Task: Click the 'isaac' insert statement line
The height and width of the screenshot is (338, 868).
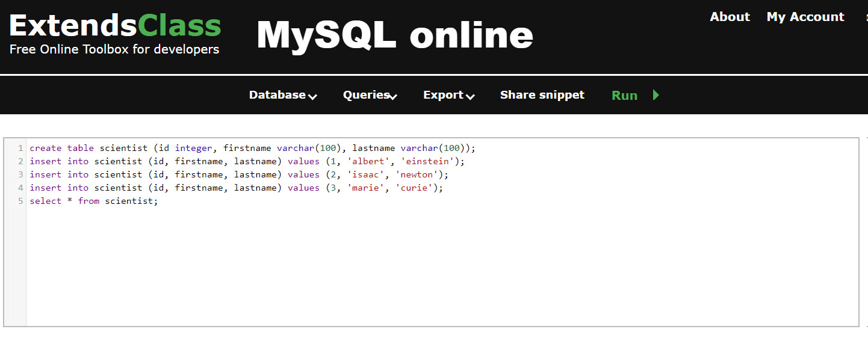Action: pyautogui.click(x=240, y=174)
